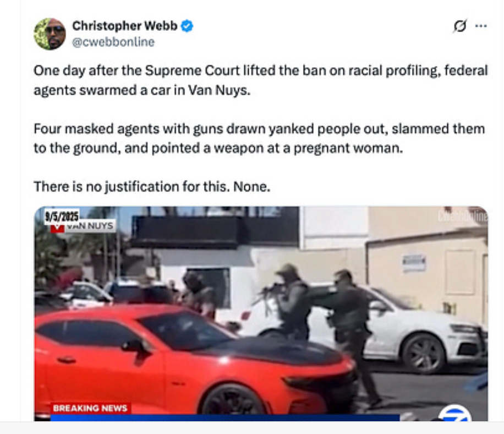Click the 'Four masked agents' paragraph
504x434 pixels.
coord(259,138)
